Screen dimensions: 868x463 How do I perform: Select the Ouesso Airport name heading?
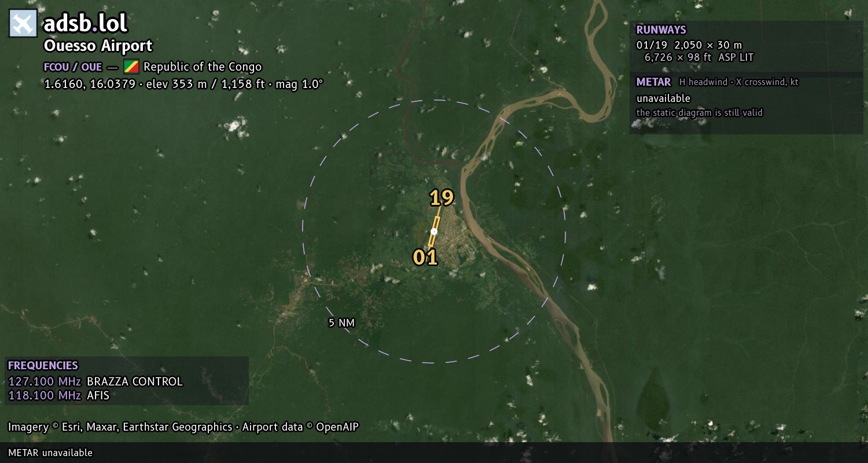[98, 46]
